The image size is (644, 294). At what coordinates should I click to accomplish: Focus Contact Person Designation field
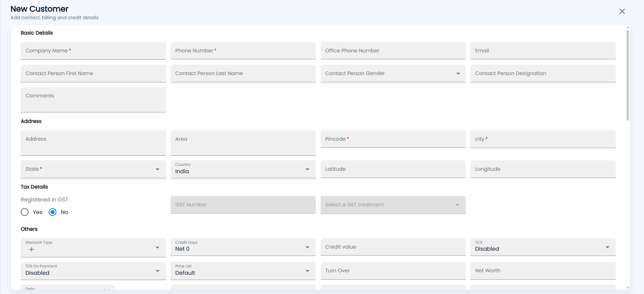[543, 73]
